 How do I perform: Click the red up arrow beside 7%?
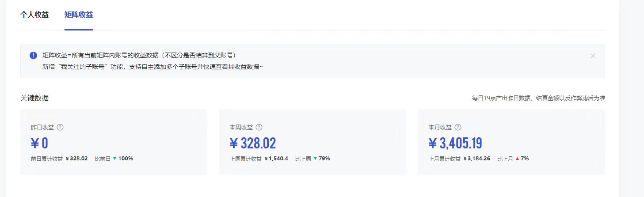(x=517, y=159)
